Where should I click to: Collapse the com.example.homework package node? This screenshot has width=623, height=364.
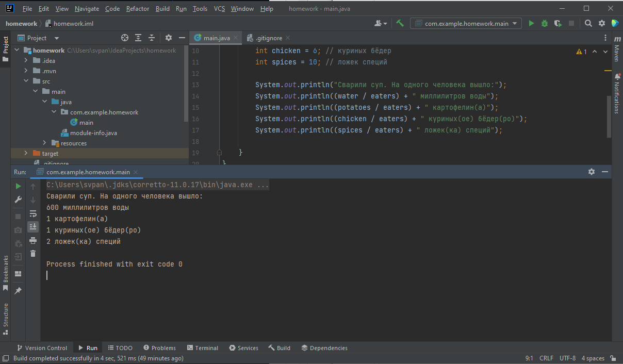54,112
